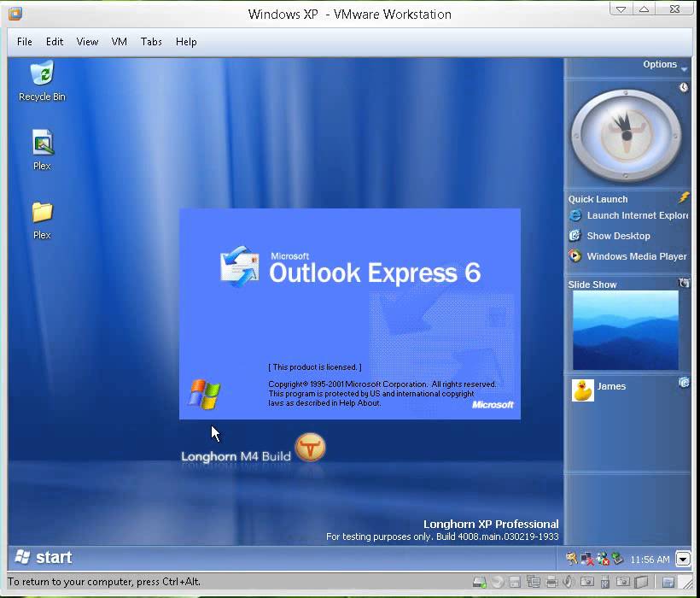700x598 pixels.
Task: Click the hard disk icon in VMware status bar
Action: click(x=480, y=582)
